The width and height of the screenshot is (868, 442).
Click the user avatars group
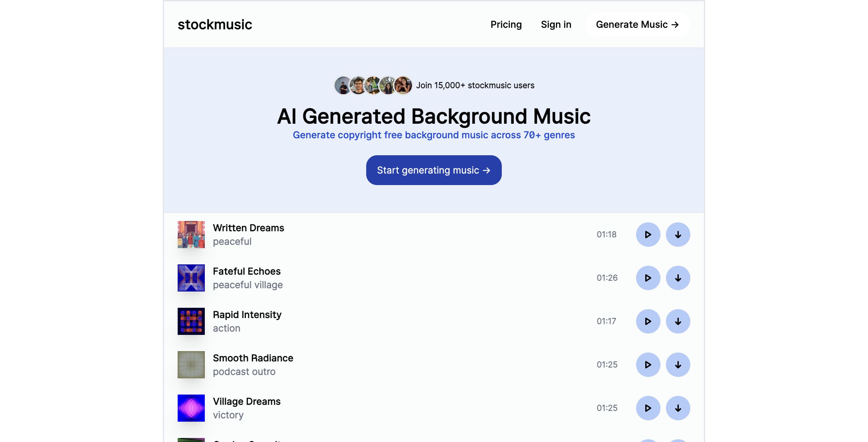click(373, 85)
